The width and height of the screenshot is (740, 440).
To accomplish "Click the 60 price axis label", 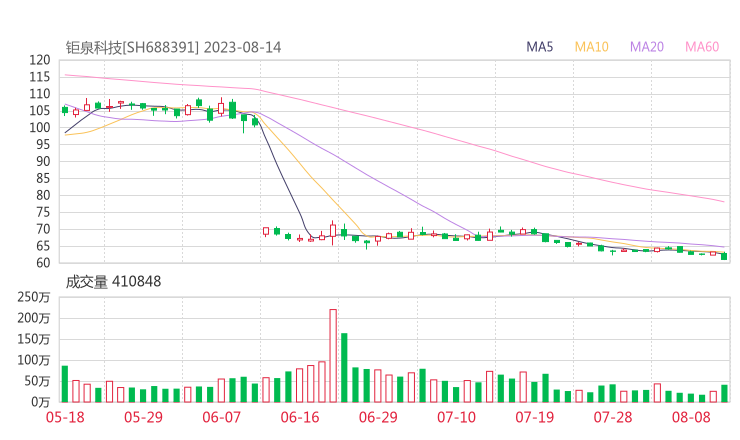I will coord(43,263).
